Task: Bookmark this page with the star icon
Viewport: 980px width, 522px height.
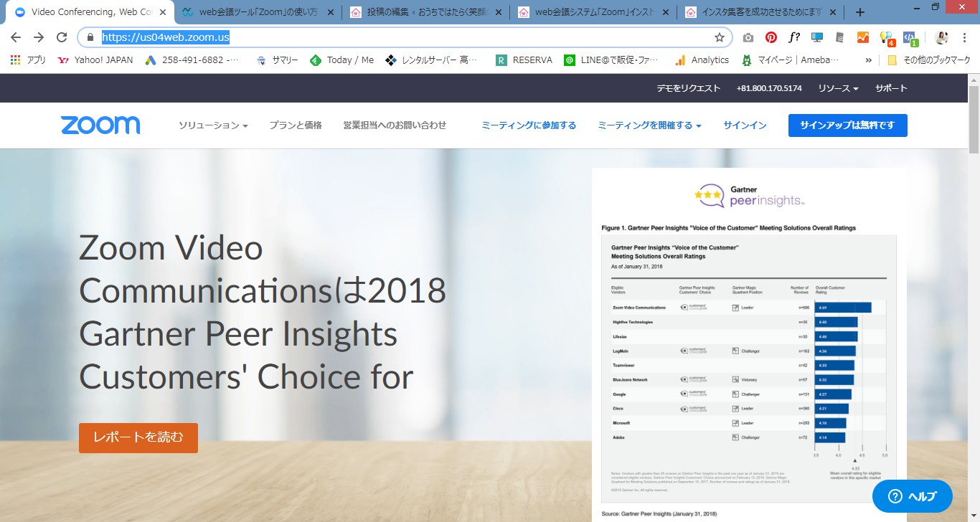Action: (x=719, y=38)
